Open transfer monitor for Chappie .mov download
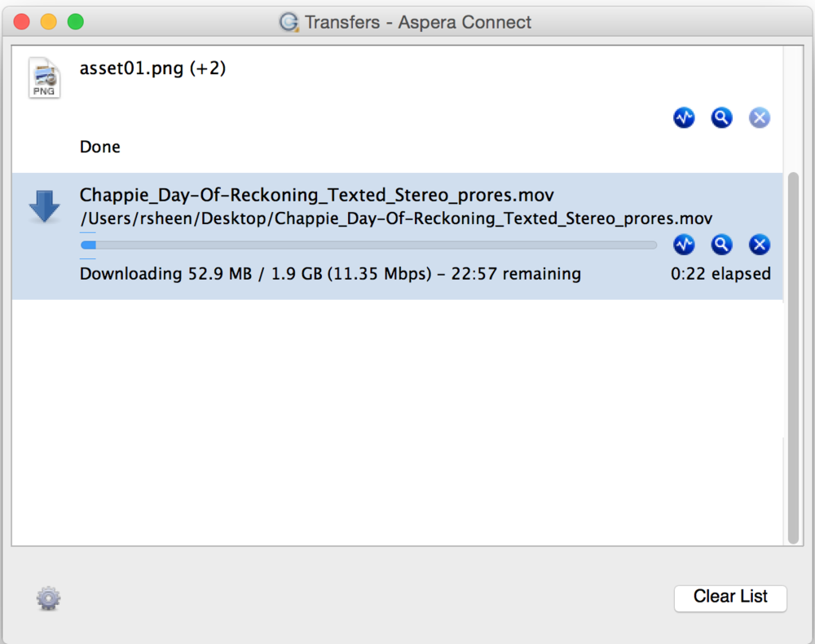This screenshot has width=815, height=644. [684, 245]
